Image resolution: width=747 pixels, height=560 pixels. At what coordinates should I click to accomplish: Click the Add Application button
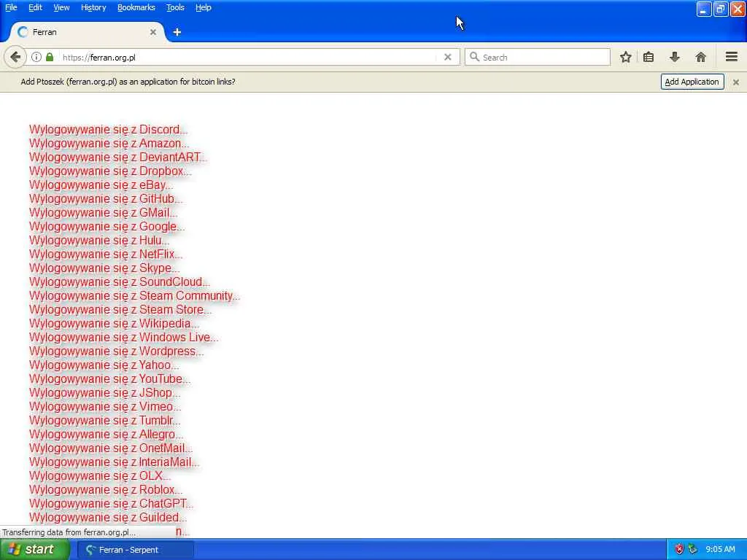(692, 82)
